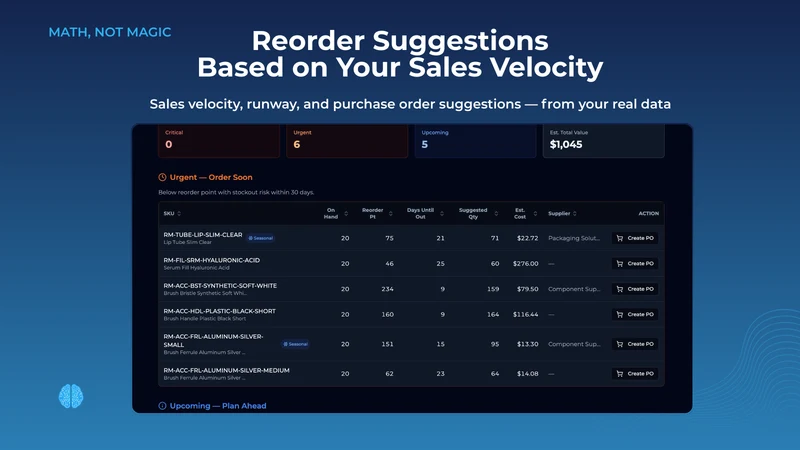Viewport: 800px width, 450px height.
Task: Click the ACTION column header
Action: coord(648,213)
